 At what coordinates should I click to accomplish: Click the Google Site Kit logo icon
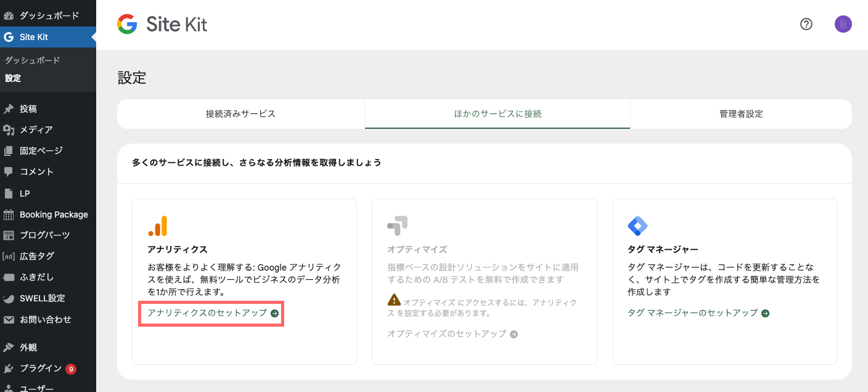pos(126,24)
